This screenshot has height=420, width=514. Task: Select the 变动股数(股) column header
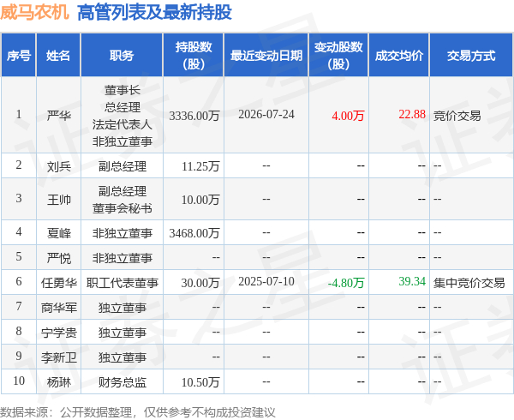tap(338, 56)
